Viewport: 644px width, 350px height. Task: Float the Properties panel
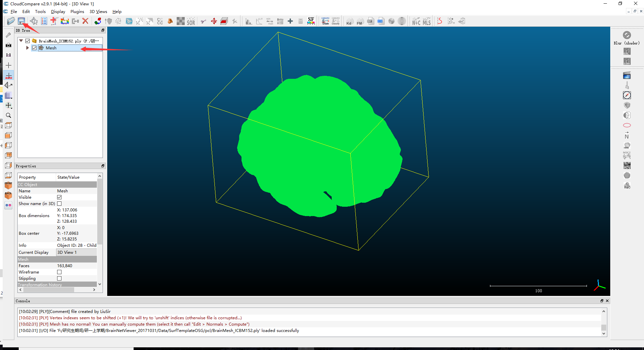coord(103,166)
